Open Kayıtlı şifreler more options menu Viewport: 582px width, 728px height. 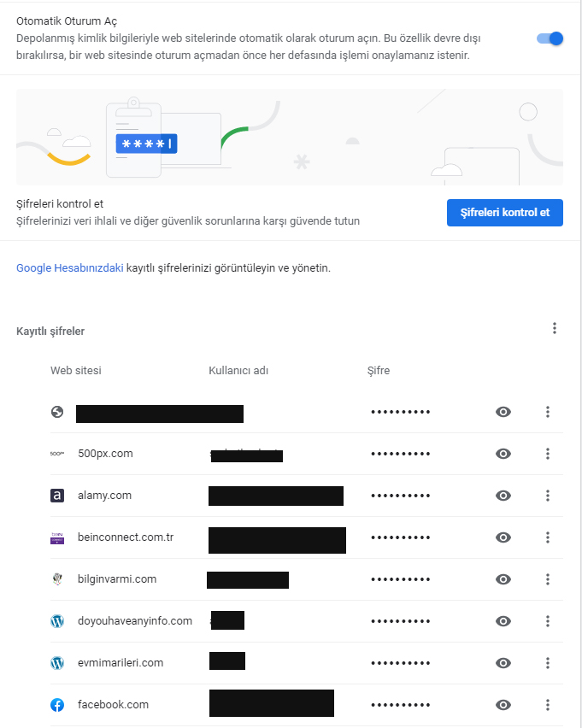click(x=554, y=328)
